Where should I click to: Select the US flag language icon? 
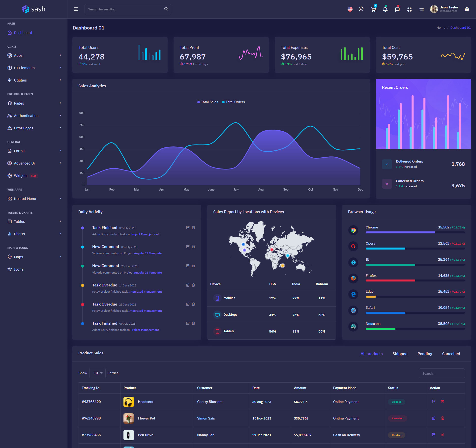(350, 9)
